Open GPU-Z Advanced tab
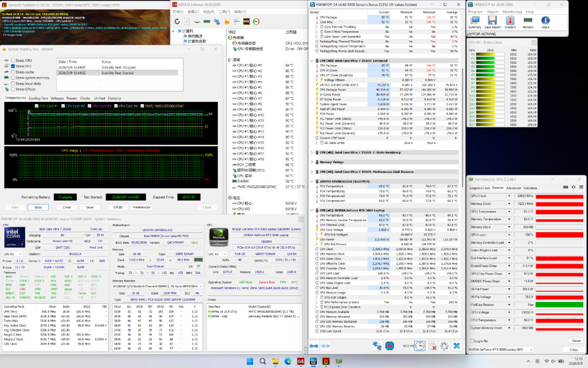This screenshot has height=368, width=588. point(513,188)
